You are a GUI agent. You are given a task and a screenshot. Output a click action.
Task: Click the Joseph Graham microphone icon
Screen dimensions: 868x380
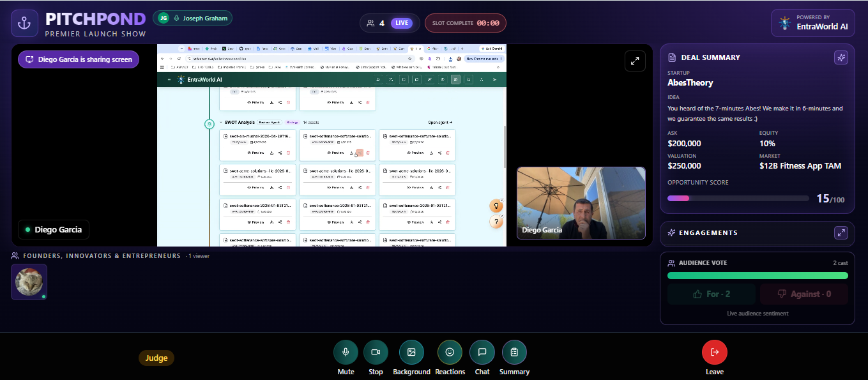(x=176, y=19)
